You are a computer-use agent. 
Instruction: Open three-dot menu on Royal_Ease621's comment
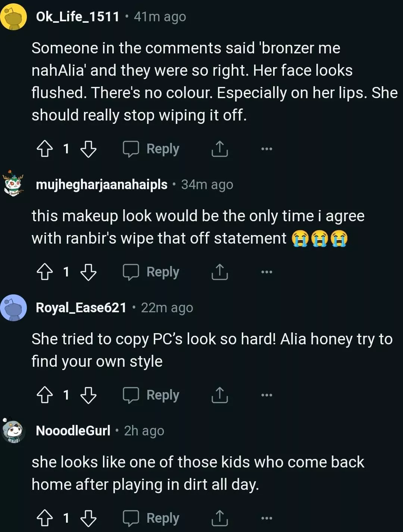(x=266, y=395)
